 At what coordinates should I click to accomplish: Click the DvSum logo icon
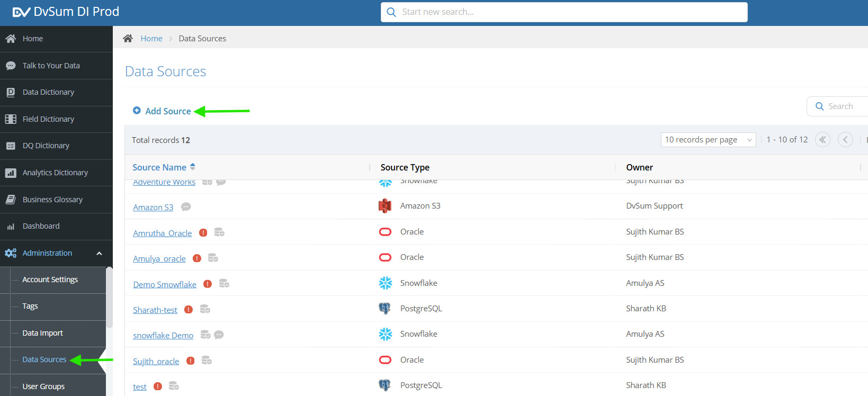tap(21, 12)
